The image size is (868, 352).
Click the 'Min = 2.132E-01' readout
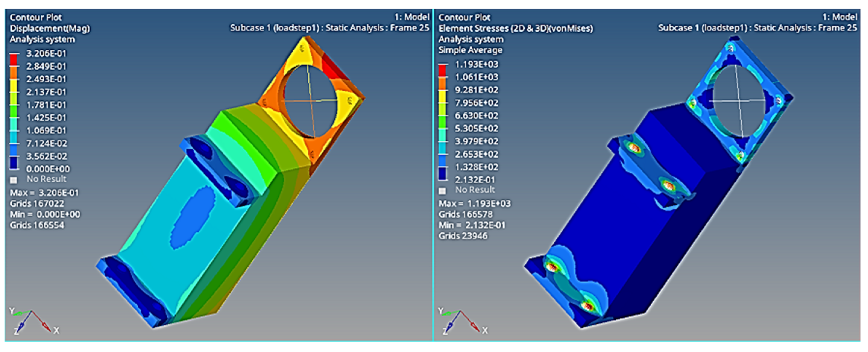[x=472, y=225]
